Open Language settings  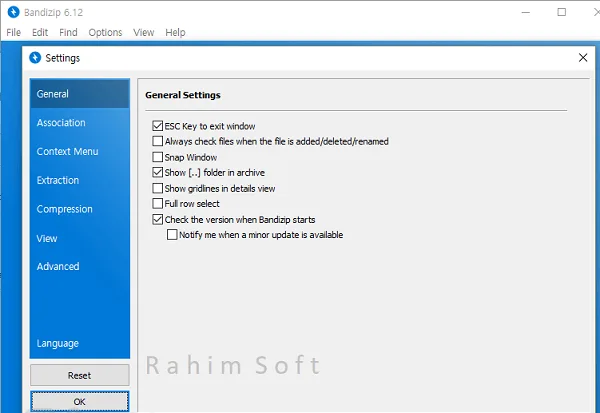(80, 343)
